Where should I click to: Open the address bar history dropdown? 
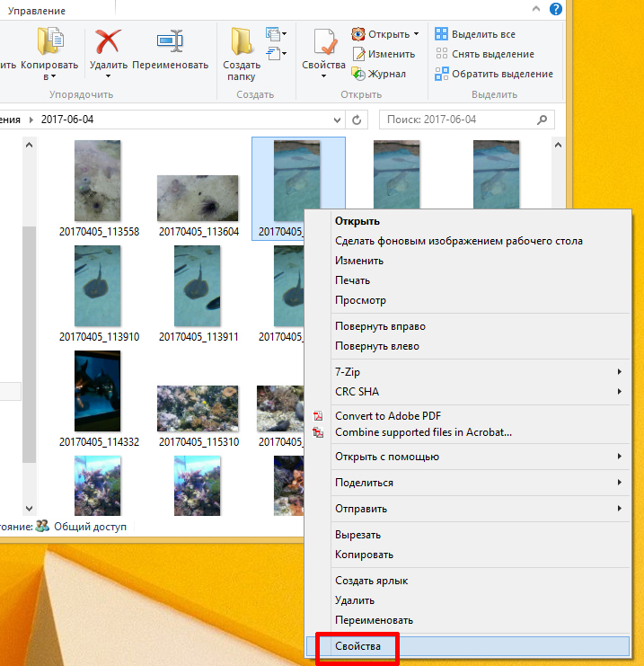[336, 120]
